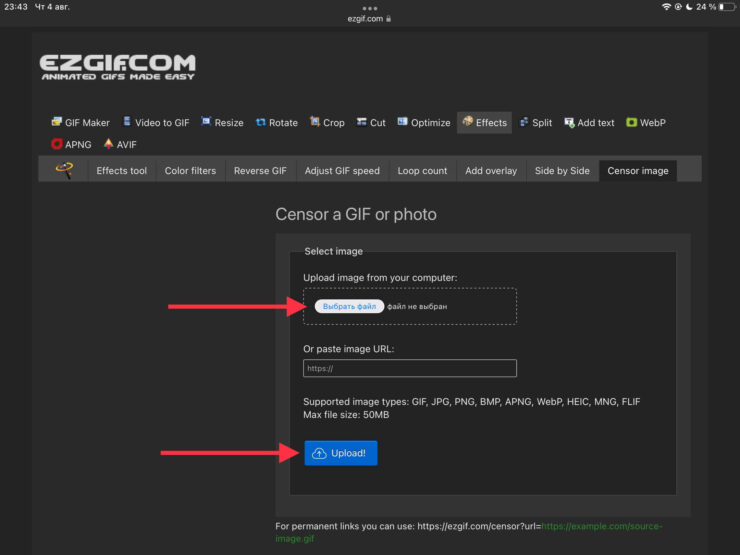
Task: Select the Resize tool
Action: [222, 123]
